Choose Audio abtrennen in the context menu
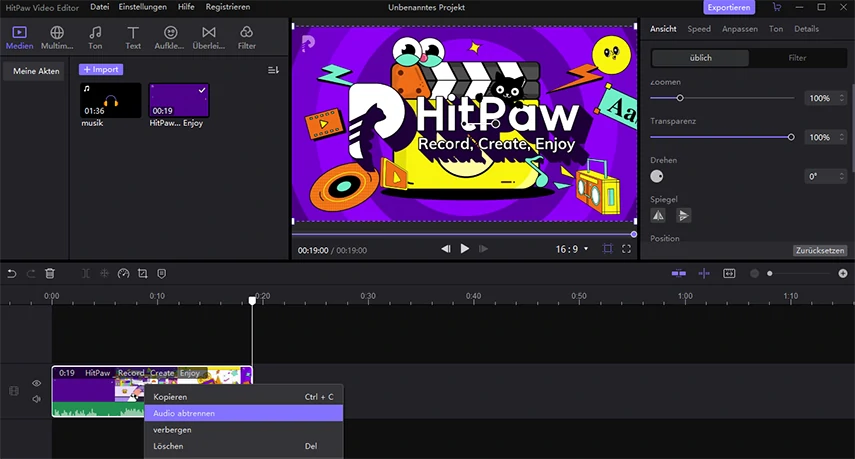This screenshot has height=459, width=855. 244,413
